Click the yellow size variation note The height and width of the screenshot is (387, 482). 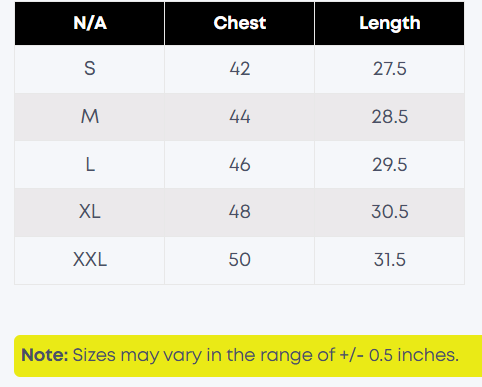click(248, 356)
